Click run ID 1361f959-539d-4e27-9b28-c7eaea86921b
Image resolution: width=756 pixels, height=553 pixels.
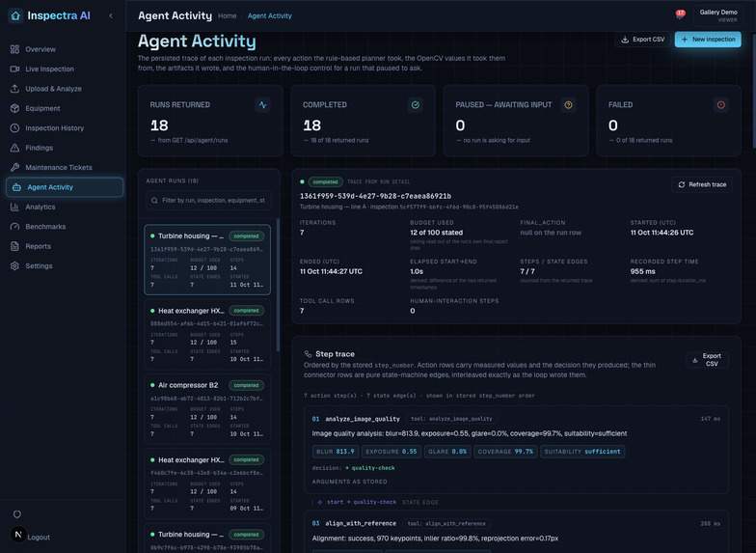(375, 196)
